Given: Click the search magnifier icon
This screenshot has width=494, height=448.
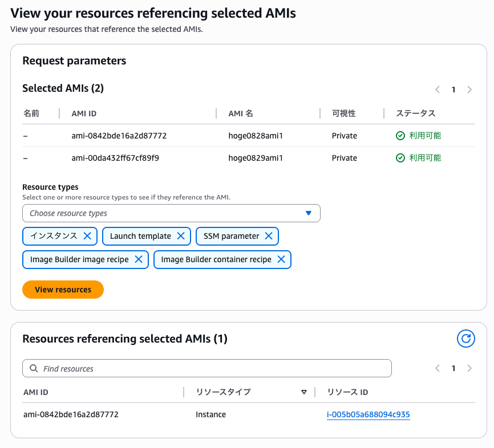Looking at the screenshot, I should click(34, 368).
